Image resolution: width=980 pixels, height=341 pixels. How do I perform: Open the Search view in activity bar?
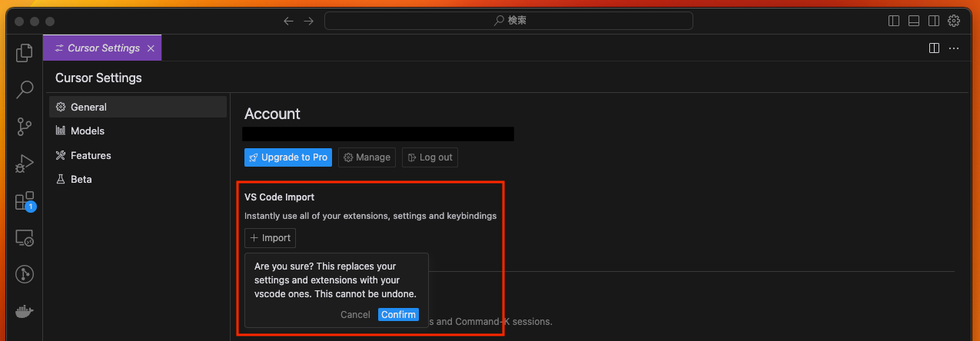coord(25,90)
